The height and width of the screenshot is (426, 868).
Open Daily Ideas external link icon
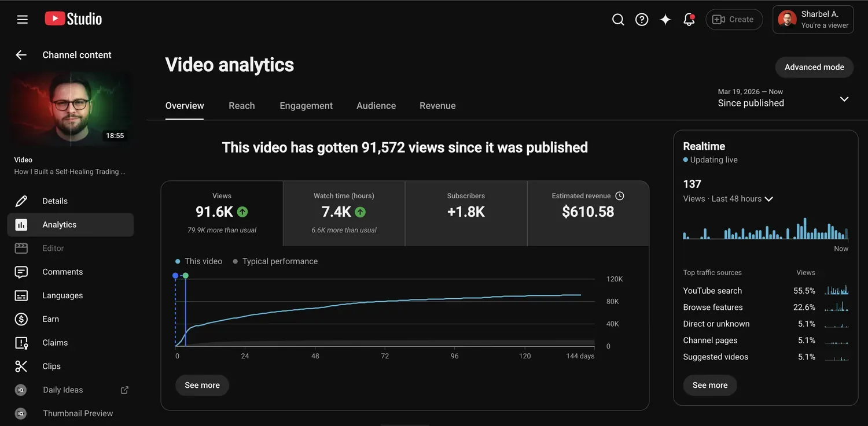pos(124,390)
